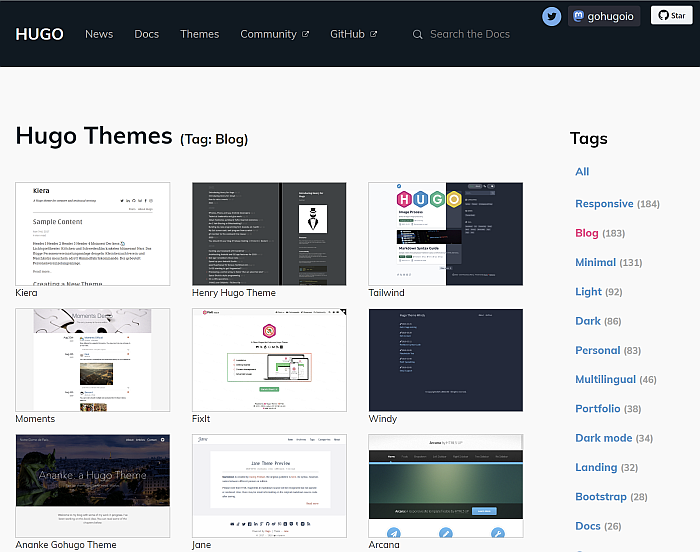Open the Hugo Twitter profile icon
The width and height of the screenshot is (700, 552).
[551, 17]
